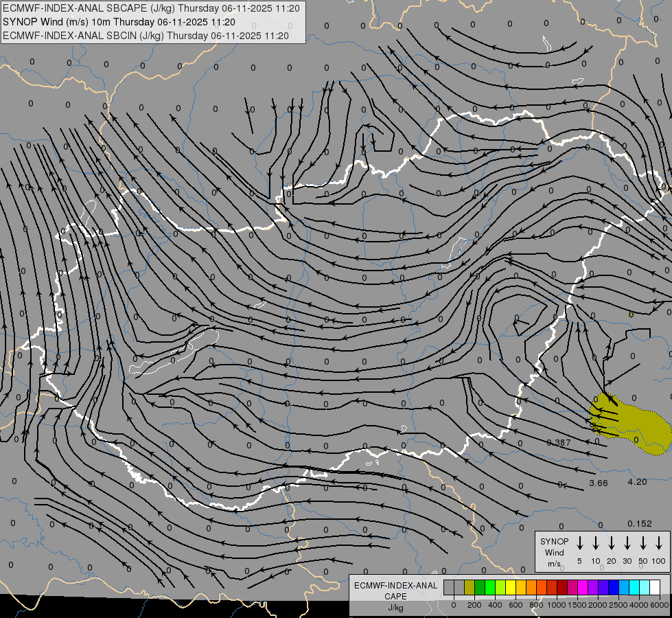This screenshot has width=672, height=618.
Task: Click the 100 m/s wind arrow in legend
Action: pyautogui.click(x=659, y=543)
